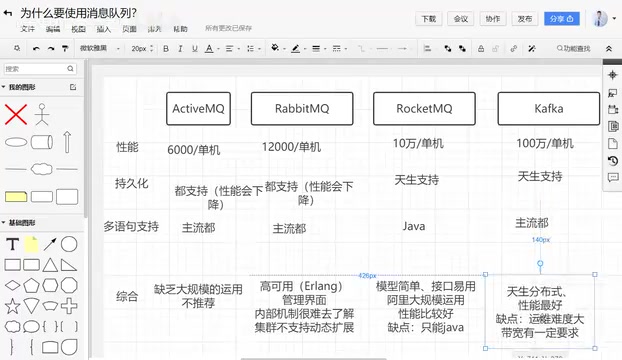
Task: Click the 下载 button
Action: tap(429, 19)
